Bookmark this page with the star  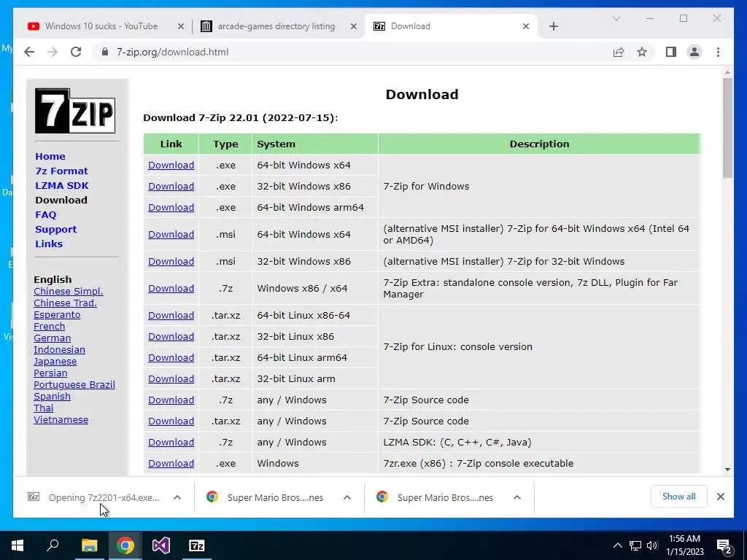click(642, 52)
